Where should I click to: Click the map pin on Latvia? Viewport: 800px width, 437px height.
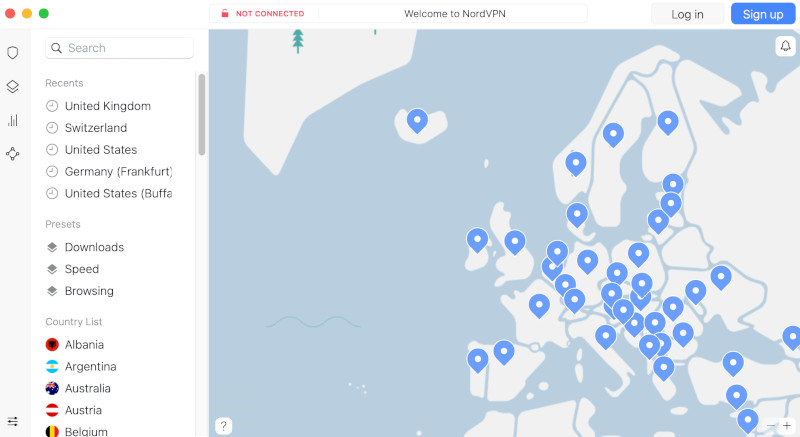(x=671, y=204)
